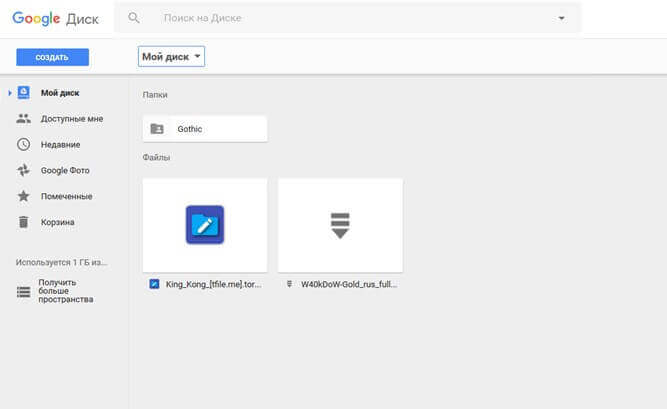Click the storage usage text Используется 1 ГБ
The image size is (667, 409).
(x=61, y=263)
